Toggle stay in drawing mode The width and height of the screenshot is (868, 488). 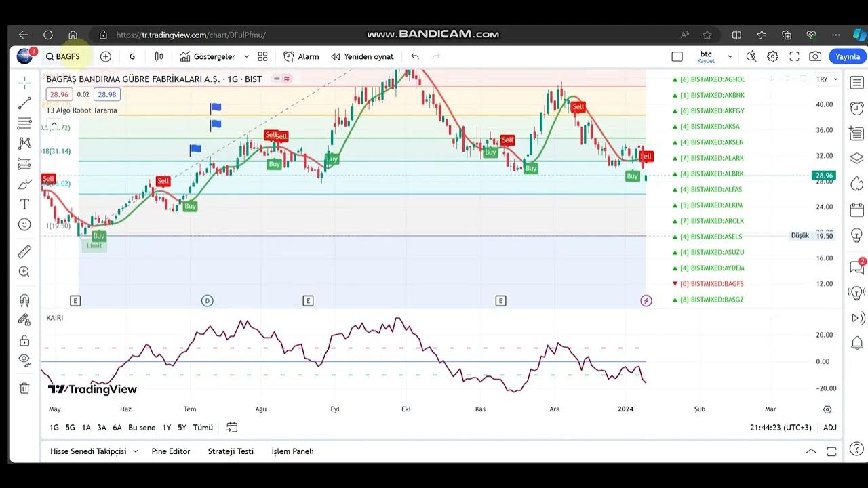pos(24,320)
